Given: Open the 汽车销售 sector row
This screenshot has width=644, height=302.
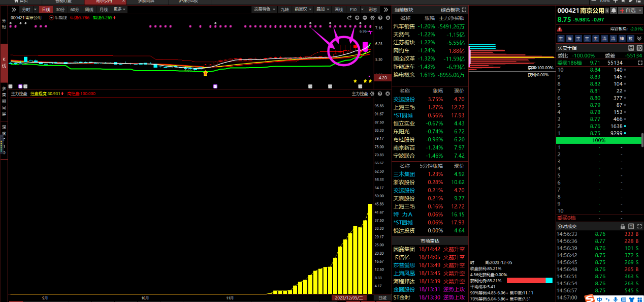Looking at the screenshot, I should pyautogui.click(x=429, y=26).
